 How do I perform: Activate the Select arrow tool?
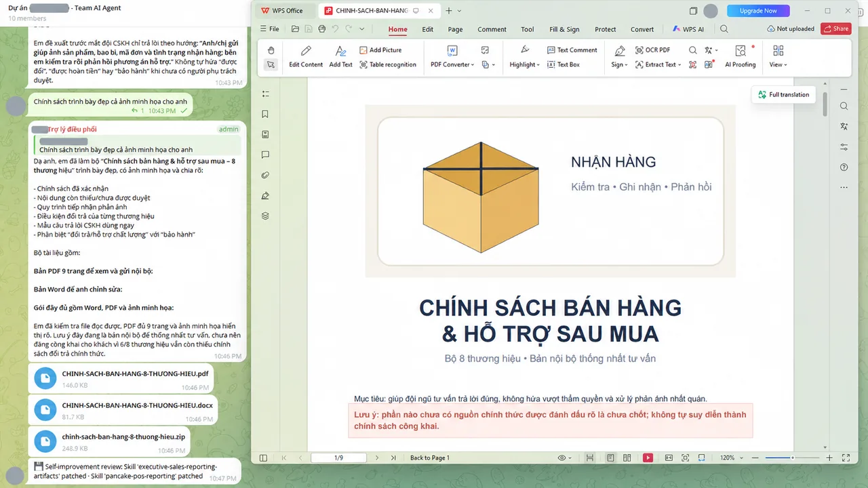pos(271,65)
